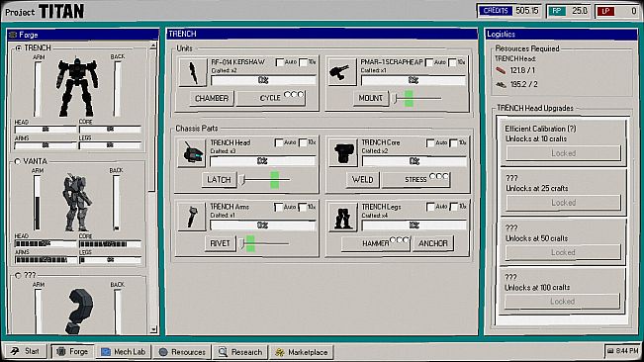
Task: Click the MOUNT timing slider track
Action: [x=417, y=99]
